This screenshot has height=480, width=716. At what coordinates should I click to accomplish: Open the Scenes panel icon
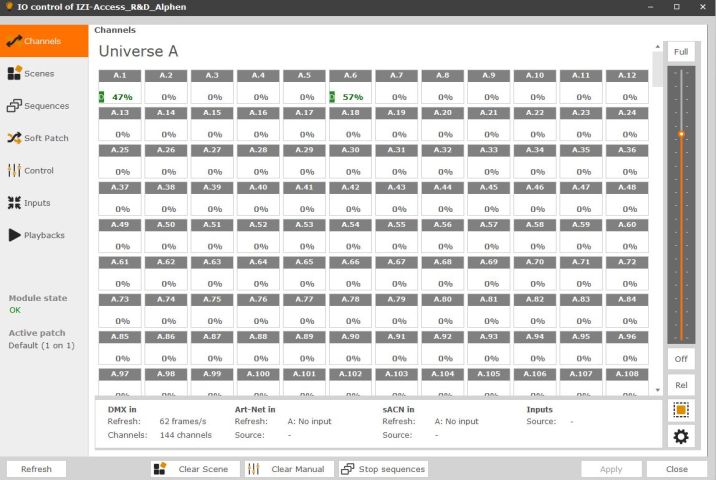click(14, 73)
